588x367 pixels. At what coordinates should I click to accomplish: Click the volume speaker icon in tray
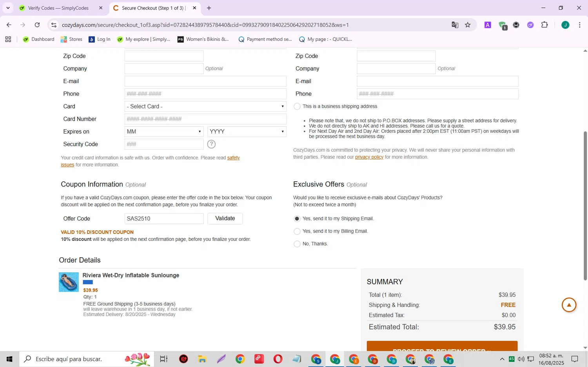521,359
